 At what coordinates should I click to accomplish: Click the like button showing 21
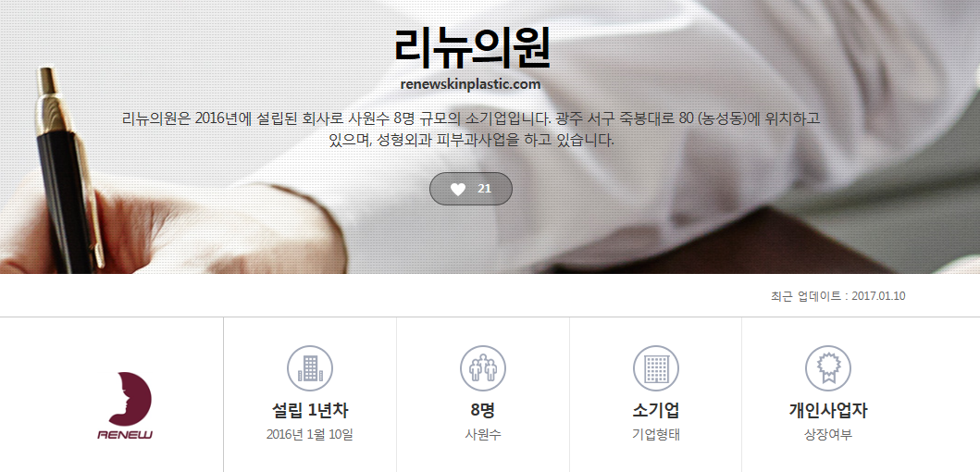click(471, 189)
